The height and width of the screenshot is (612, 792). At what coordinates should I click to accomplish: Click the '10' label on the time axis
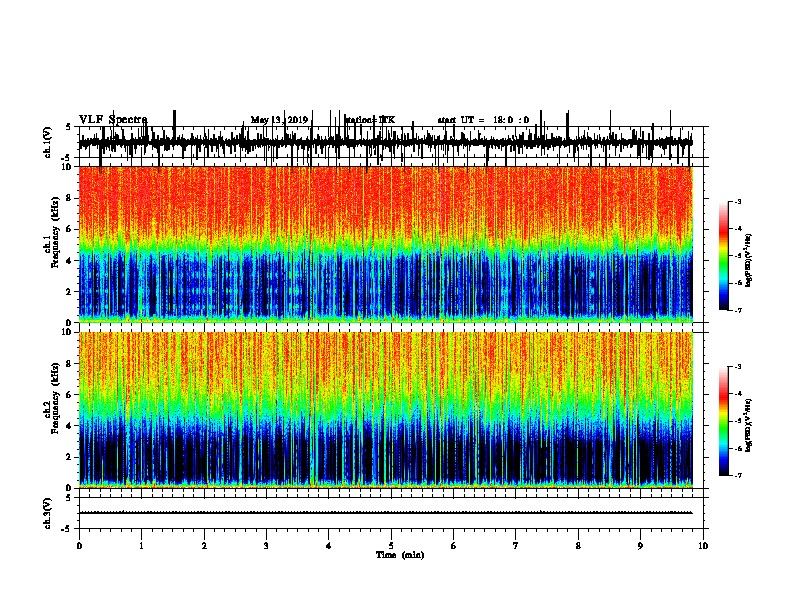pos(703,546)
